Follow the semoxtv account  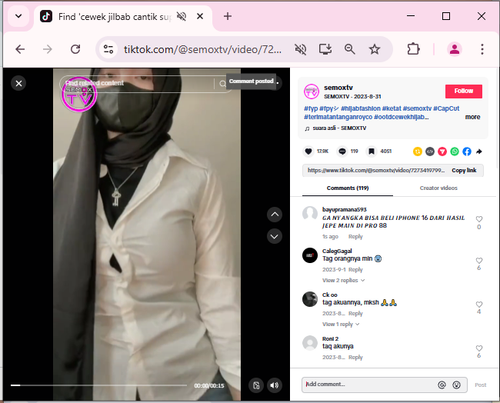(464, 91)
